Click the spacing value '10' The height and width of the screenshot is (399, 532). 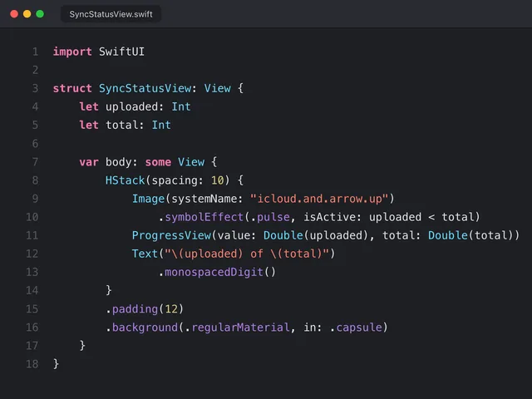point(218,180)
